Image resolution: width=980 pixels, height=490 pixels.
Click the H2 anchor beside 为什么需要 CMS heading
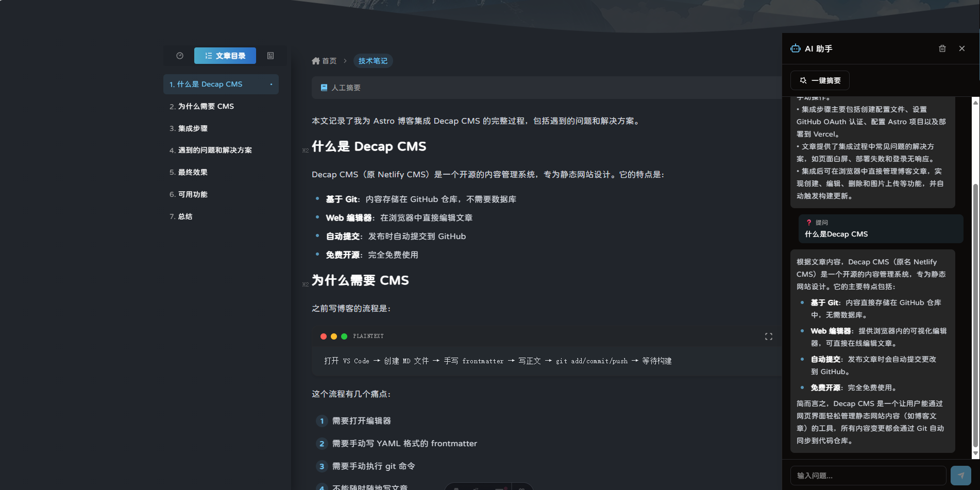pos(306,284)
